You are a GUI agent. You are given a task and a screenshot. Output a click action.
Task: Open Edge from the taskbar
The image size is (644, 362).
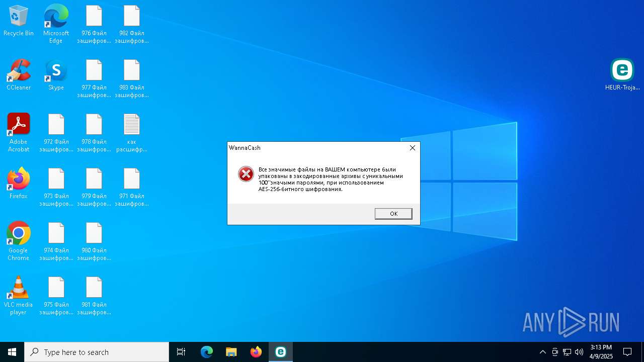pos(207,352)
